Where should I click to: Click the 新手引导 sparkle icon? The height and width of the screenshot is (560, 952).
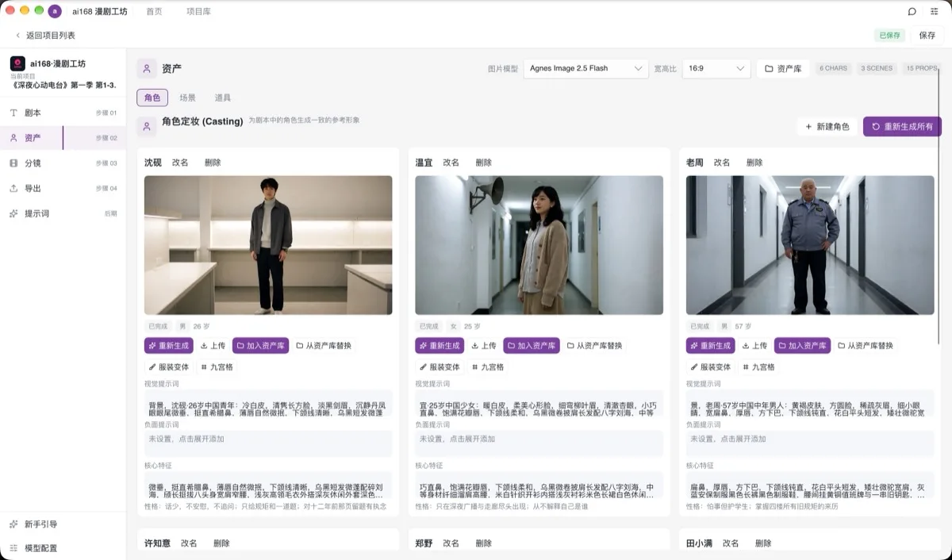(x=13, y=524)
